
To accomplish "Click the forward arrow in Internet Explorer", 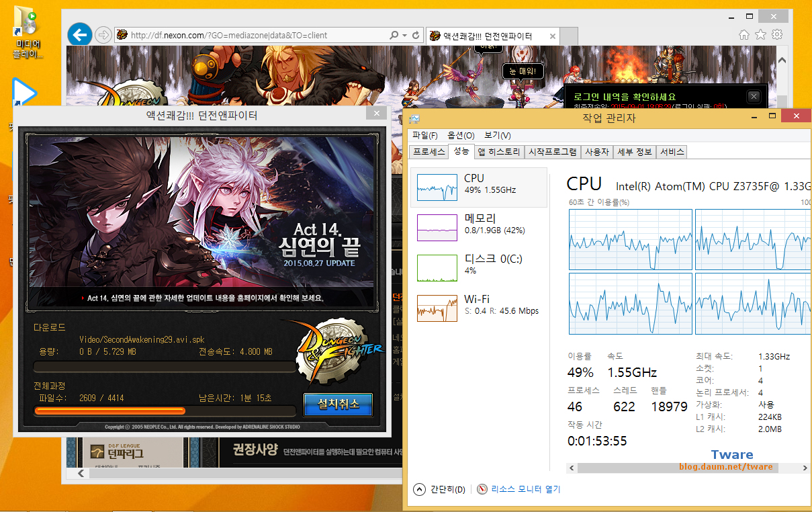I will [x=103, y=35].
